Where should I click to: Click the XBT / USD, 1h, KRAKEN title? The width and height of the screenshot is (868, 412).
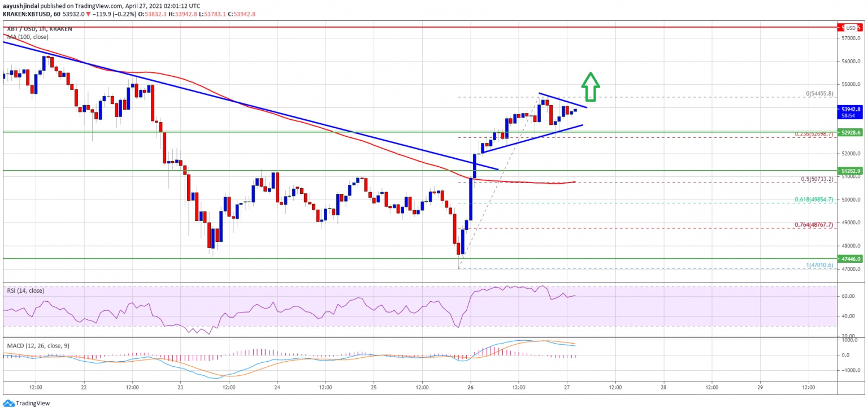click(36, 29)
